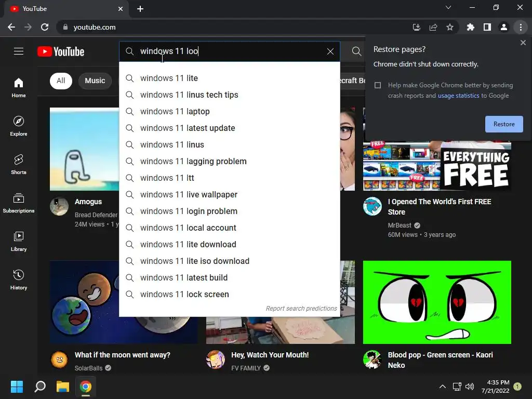Open the Chrome profile icon
532x399 pixels.
point(504,27)
